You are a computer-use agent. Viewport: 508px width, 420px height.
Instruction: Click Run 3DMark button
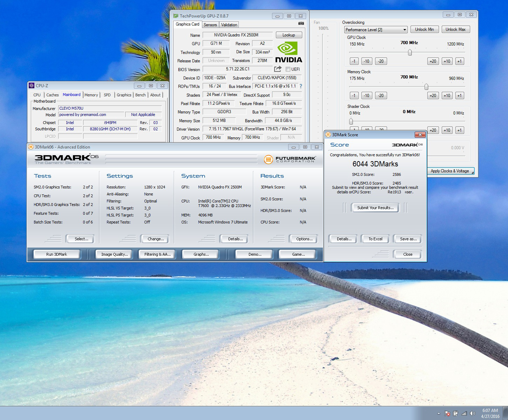pyautogui.click(x=56, y=254)
